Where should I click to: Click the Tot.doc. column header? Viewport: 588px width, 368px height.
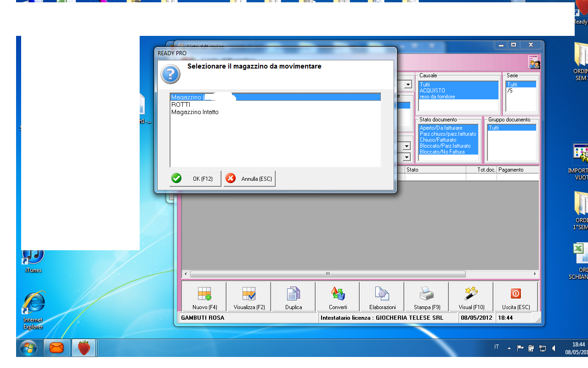481,170
